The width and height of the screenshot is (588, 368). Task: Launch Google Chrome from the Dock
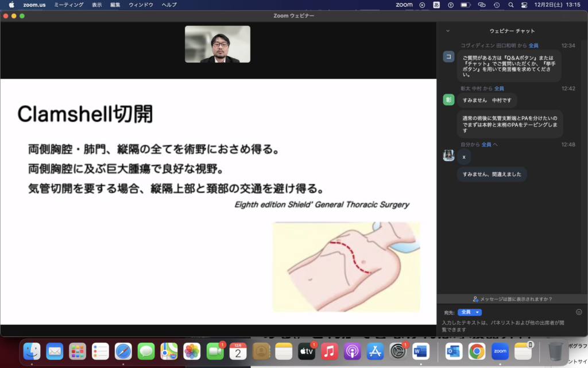click(476, 351)
